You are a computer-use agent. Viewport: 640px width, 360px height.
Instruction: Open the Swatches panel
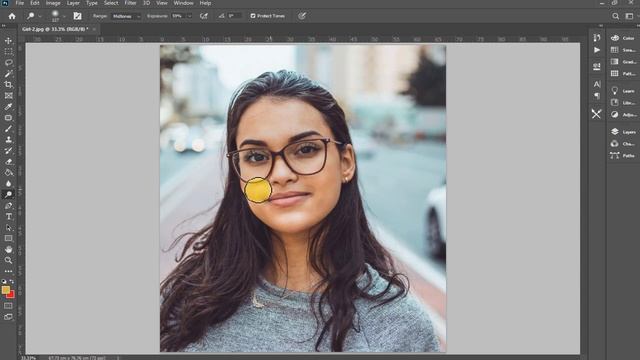click(x=624, y=50)
